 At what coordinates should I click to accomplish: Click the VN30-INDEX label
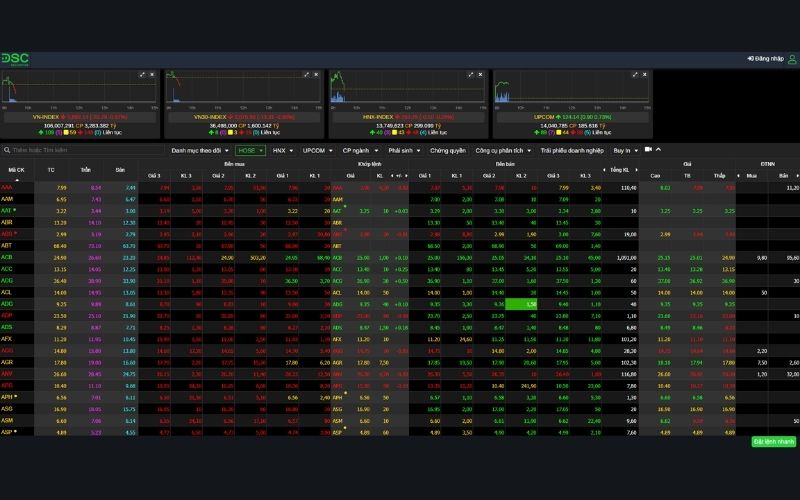tap(210, 117)
